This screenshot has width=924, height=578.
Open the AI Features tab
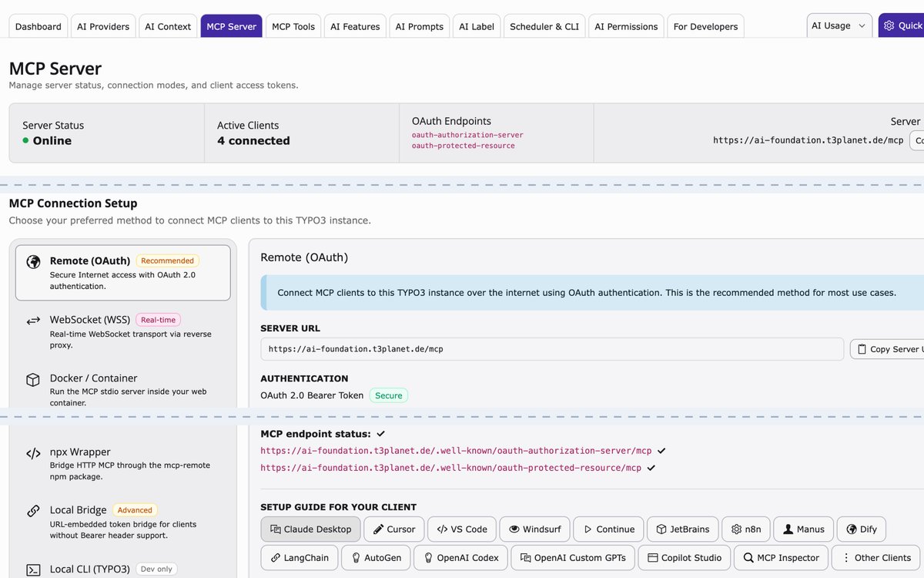click(355, 26)
